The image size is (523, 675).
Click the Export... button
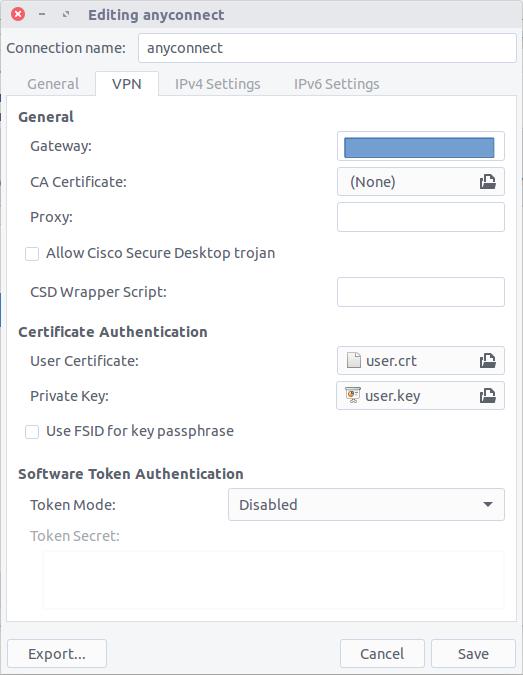(57, 653)
